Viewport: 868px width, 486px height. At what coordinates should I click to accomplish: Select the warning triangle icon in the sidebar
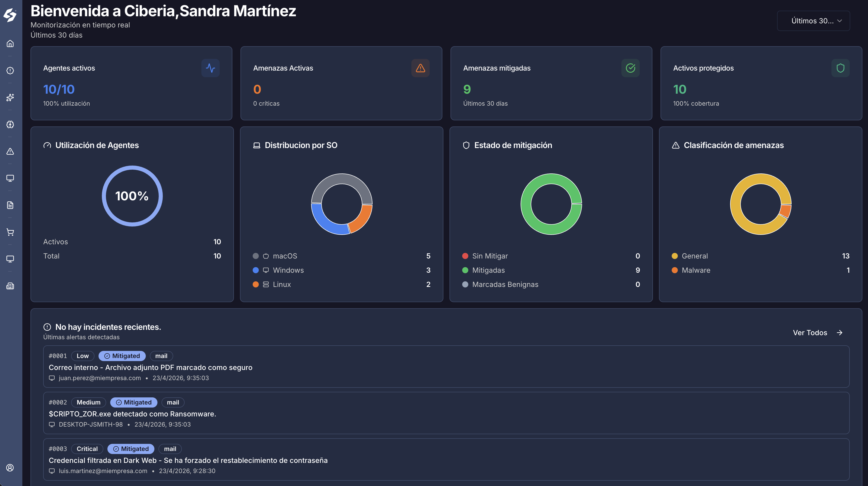click(10, 151)
